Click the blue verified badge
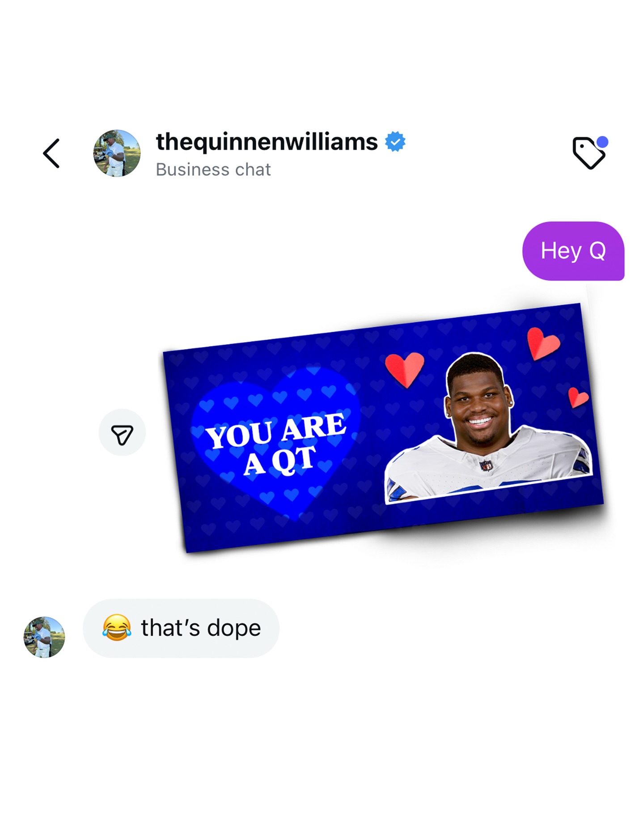Viewport: 644px width, 824px height. [395, 142]
